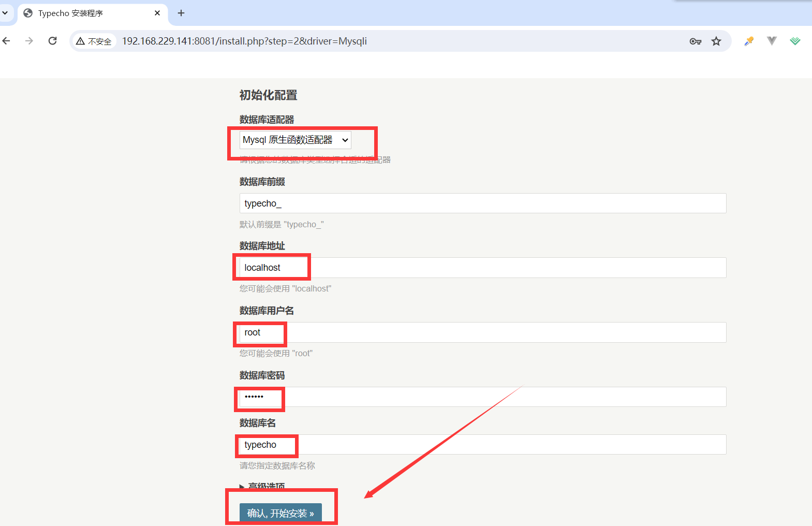Open the saved password key icon
The height and width of the screenshot is (526, 812).
click(x=695, y=41)
